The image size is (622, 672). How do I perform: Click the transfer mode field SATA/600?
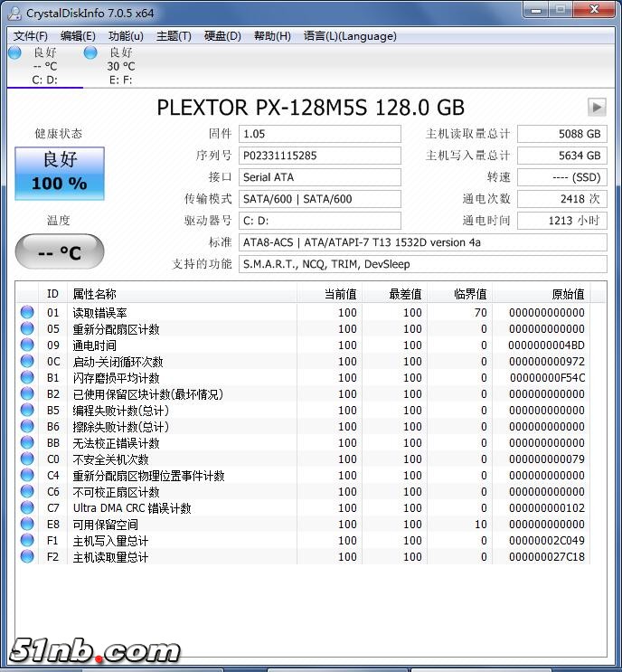coord(319,199)
